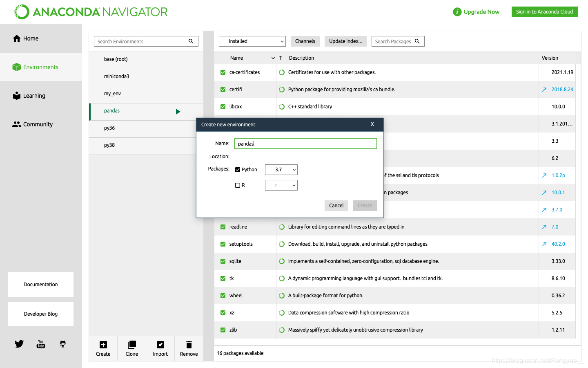
Task: Click the Upgrade Now link
Action: point(481,12)
